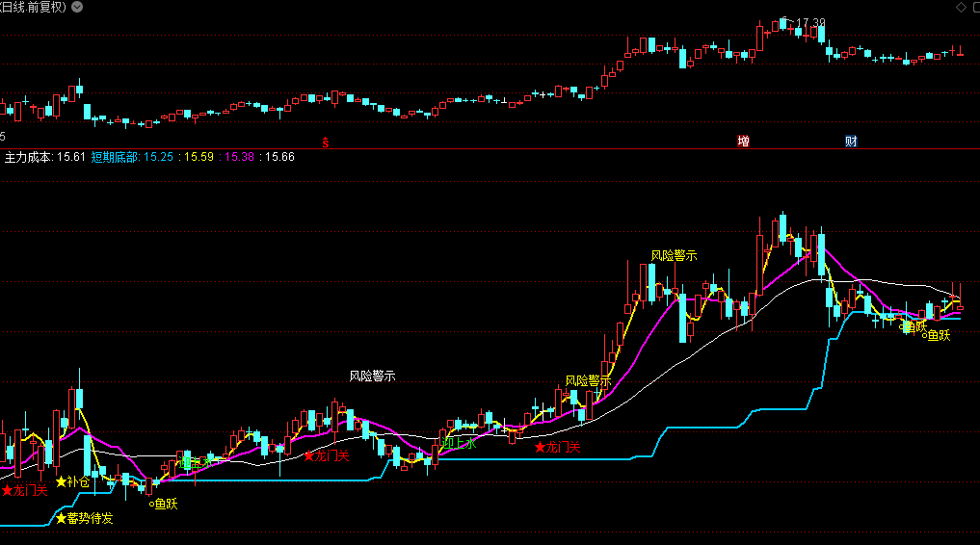Screen dimensions: 980x545
Task: Open the 日线 前复权 period dropdown arrow
Action: pyautogui.click(x=78, y=7)
